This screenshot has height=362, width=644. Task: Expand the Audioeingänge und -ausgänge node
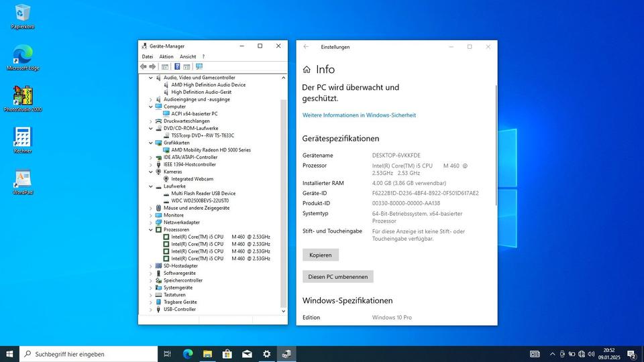(x=151, y=99)
